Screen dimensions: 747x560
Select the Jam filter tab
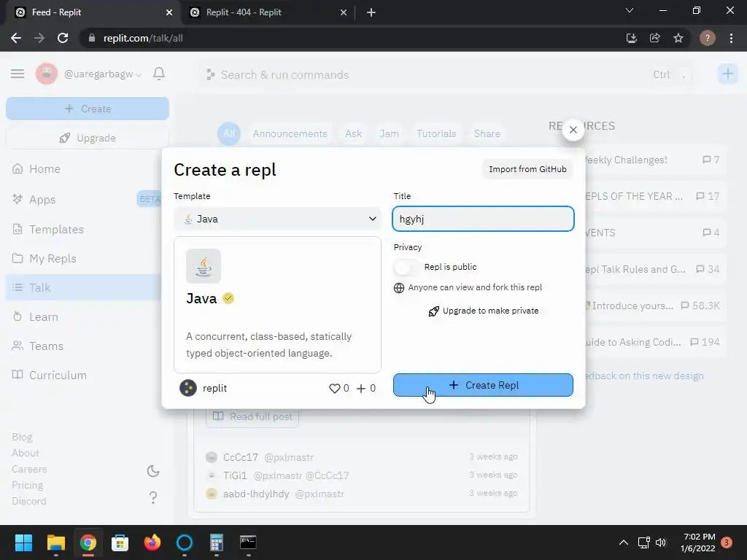390,134
